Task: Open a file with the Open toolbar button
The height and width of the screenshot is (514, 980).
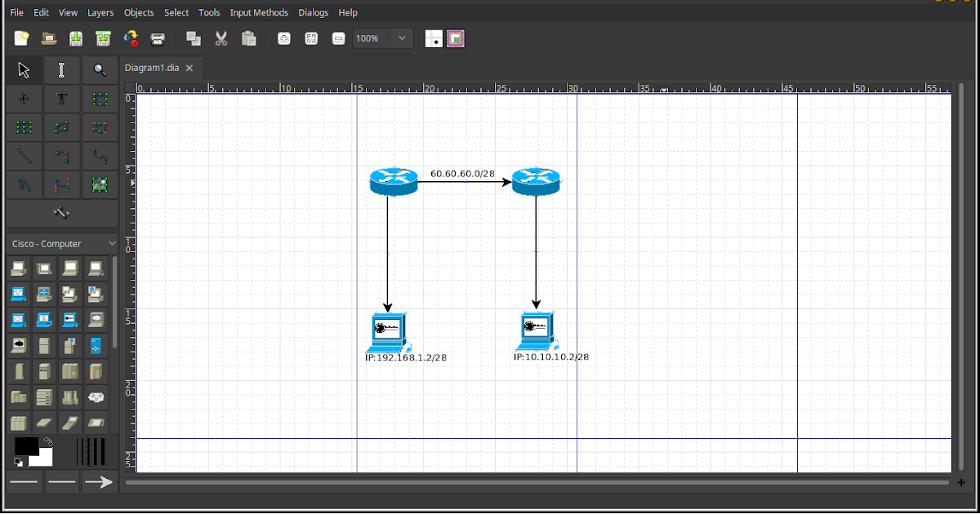Action: tap(48, 38)
